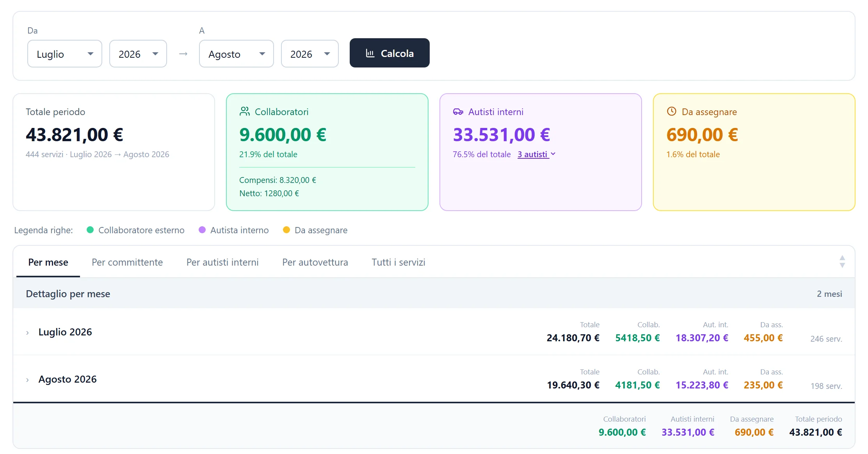
Task: Expand the Luglio 2026 row chevron
Action: click(27, 333)
